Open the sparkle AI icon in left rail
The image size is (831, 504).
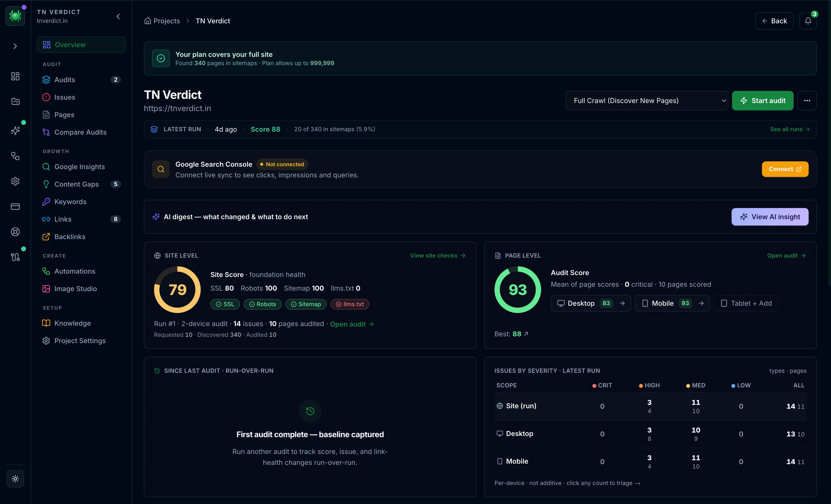15,130
